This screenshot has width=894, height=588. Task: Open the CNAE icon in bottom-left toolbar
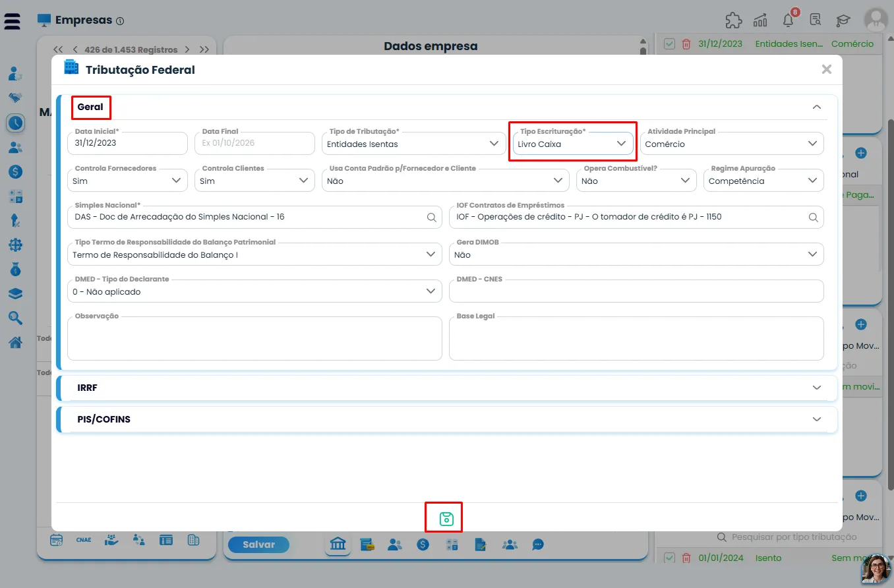click(x=84, y=540)
